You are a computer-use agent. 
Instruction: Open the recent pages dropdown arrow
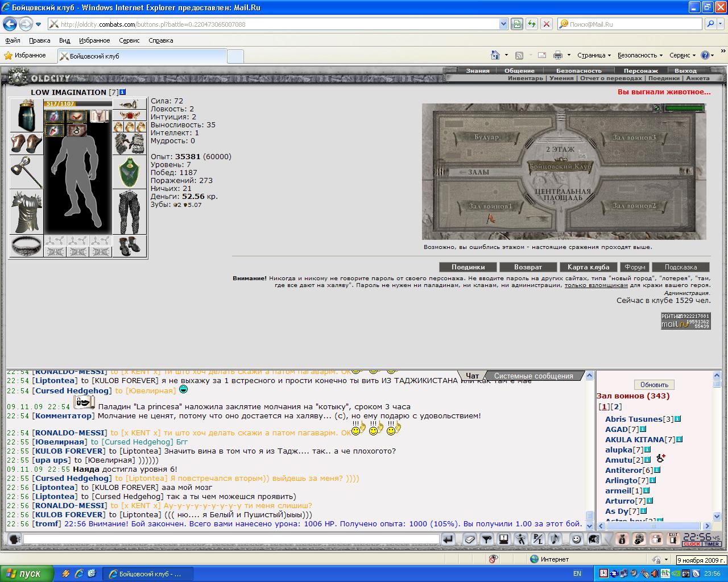click(x=38, y=24)
